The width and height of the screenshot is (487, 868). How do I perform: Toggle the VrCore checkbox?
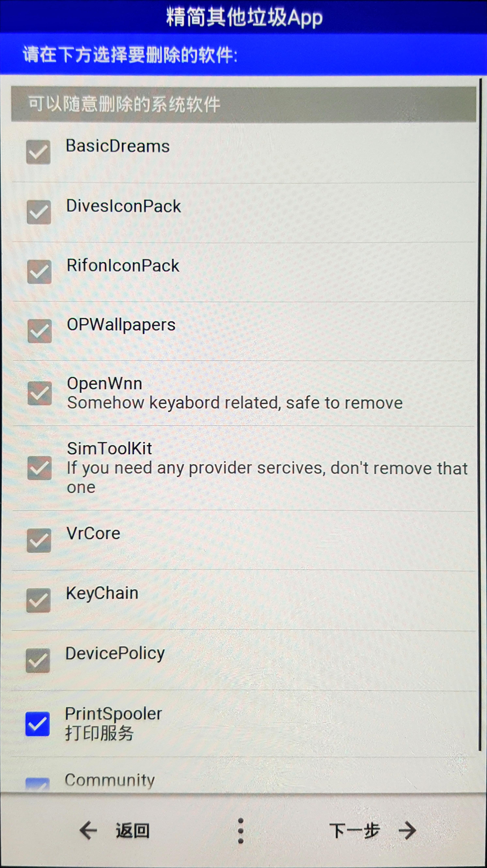tap(39, 541)
